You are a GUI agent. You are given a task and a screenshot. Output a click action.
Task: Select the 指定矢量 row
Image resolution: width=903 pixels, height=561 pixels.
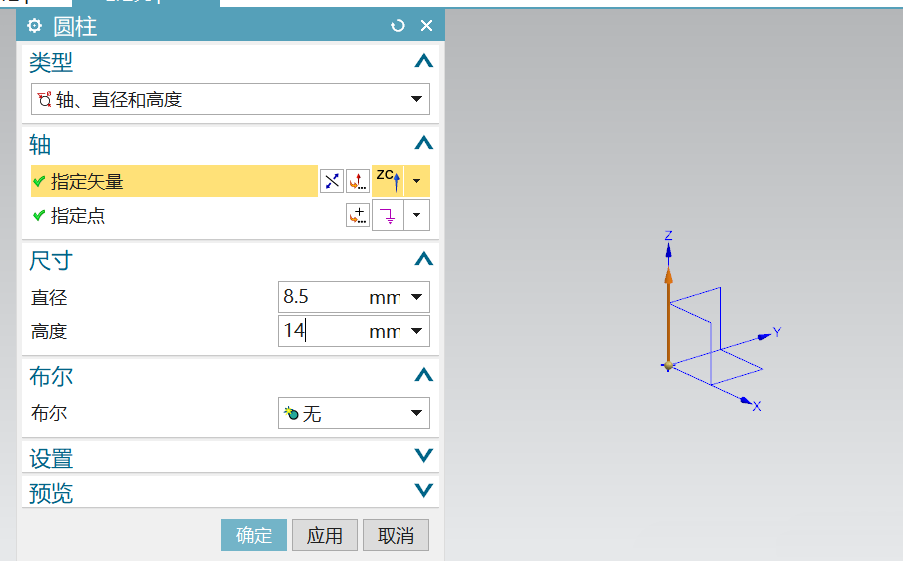[x=174, y=181]
